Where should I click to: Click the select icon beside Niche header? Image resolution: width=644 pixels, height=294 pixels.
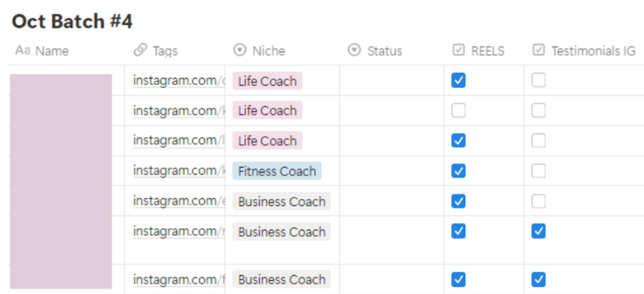240,50
